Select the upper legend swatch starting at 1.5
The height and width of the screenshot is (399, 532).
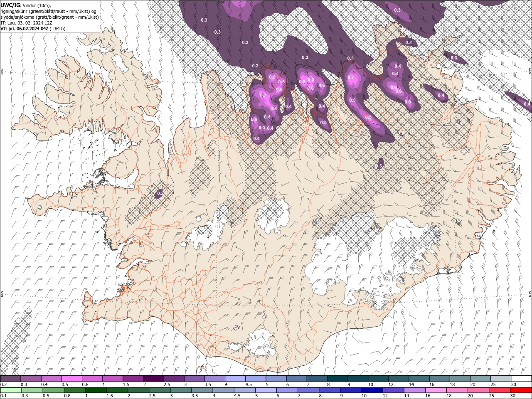click(x=133, y=378)
